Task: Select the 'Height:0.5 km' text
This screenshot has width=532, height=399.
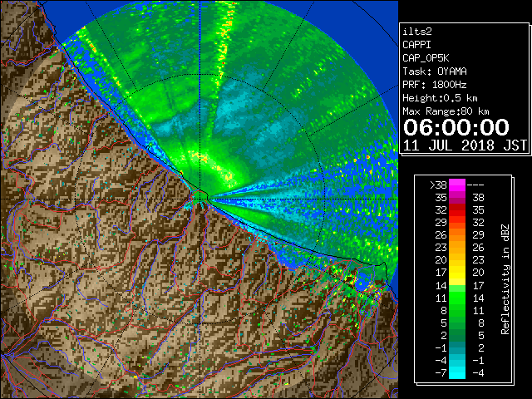Action: click(440, 98)
